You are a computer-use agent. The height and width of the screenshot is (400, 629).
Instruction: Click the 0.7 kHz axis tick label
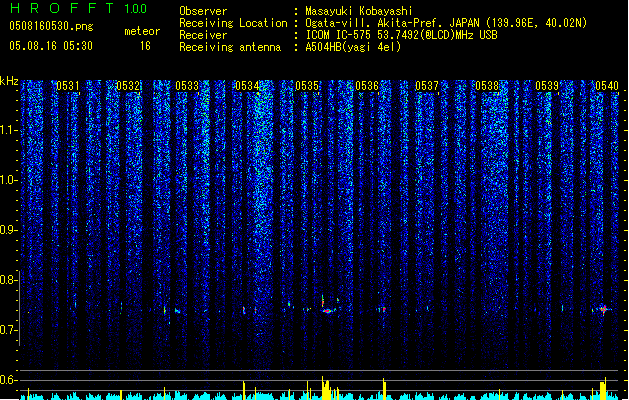7,330
